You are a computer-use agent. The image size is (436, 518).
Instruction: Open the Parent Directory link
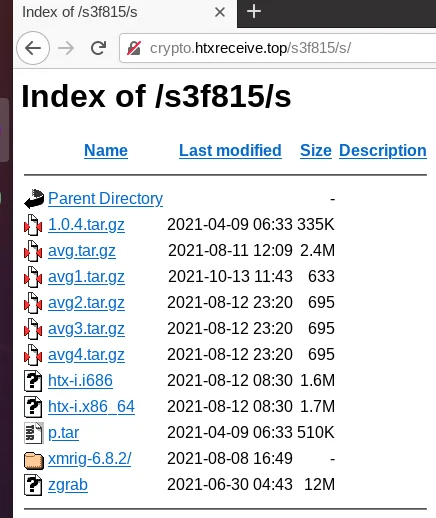coord(105,199)
